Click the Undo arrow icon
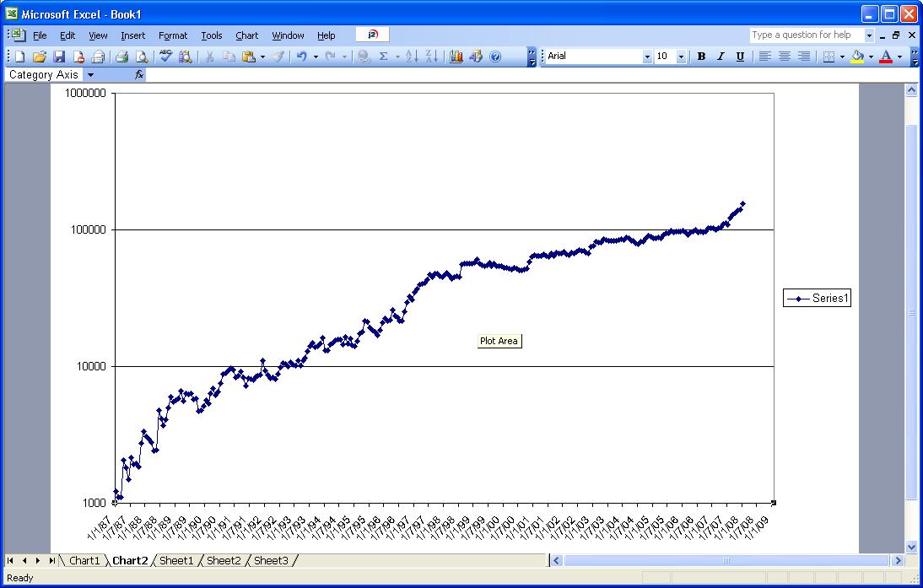923x588 pixels. tap(300, 57)
